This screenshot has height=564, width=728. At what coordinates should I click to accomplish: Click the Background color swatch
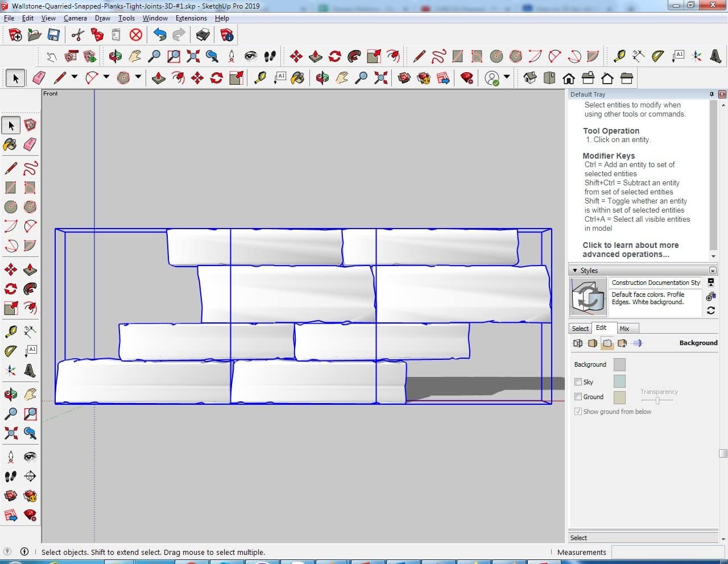click(619, 364)
